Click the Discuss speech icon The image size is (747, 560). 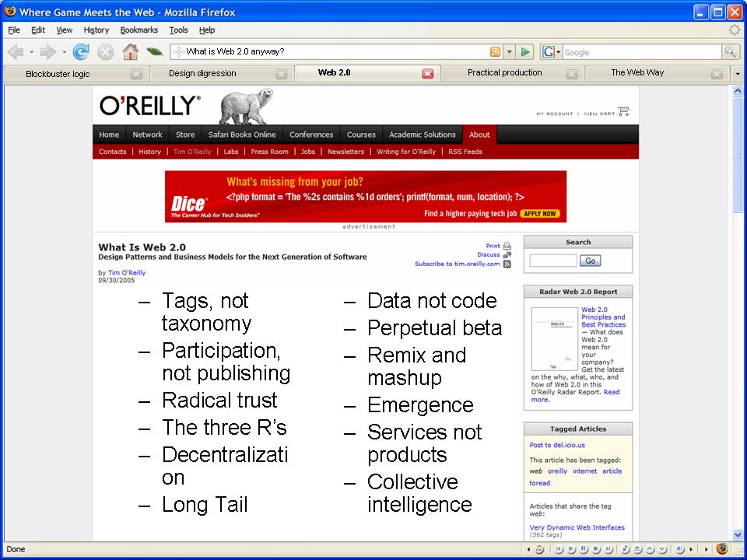click(x=507, y=255)
